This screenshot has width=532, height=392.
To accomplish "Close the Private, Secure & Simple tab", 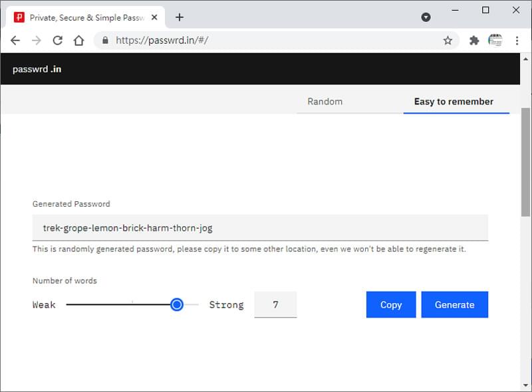I will [154, 17].
